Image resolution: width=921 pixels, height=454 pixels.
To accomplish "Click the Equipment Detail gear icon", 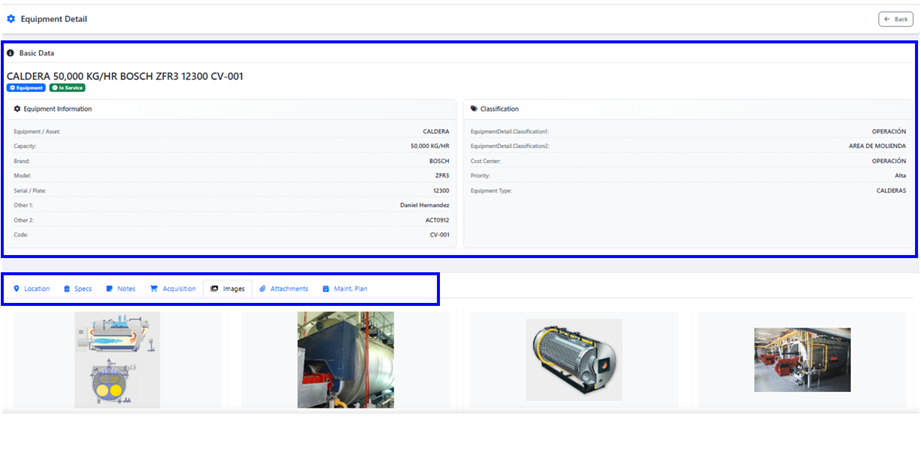I will click(x=11, y=19).
